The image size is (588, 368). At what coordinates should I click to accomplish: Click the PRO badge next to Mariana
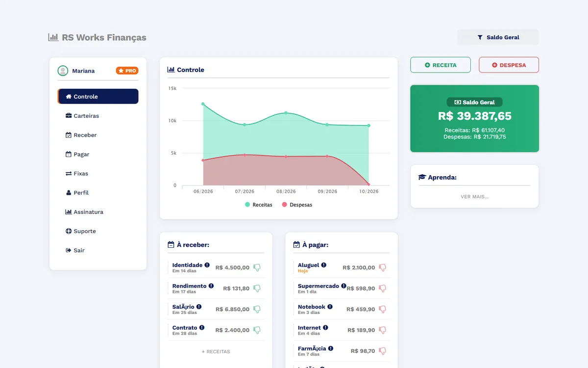127,71
